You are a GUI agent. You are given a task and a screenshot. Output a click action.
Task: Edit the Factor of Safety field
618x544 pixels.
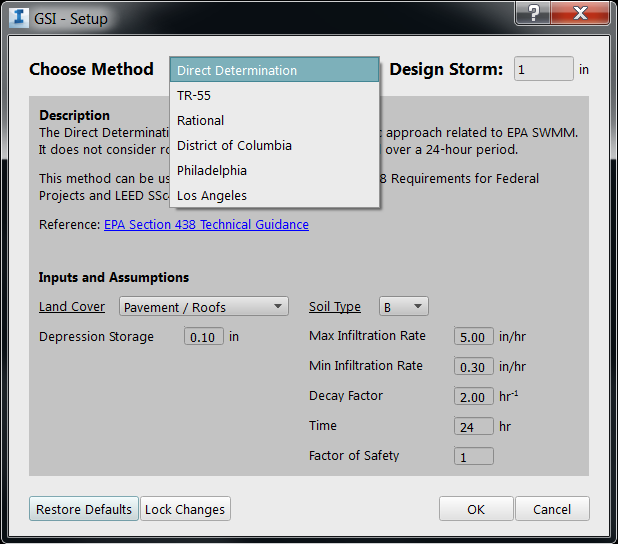pyautogui.click(x=473, y=456)
